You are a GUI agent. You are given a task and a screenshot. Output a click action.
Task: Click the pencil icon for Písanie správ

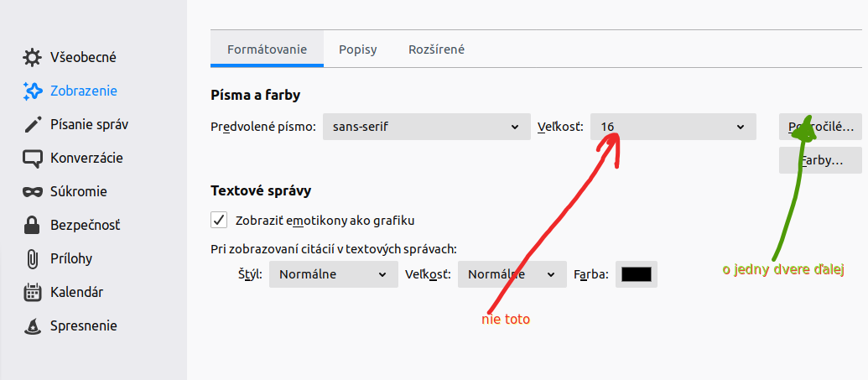point(33,125)
